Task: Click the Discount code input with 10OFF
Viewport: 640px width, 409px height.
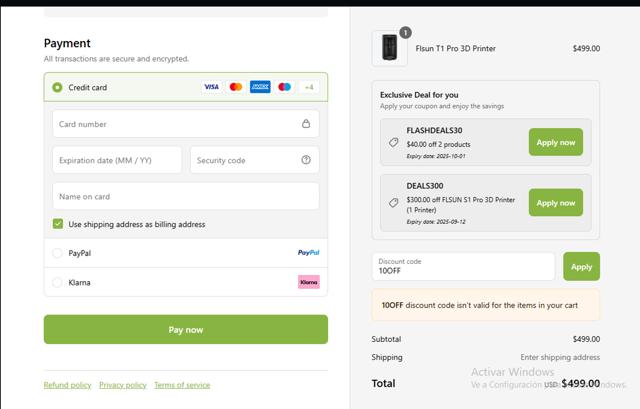Action: point(463,267)
